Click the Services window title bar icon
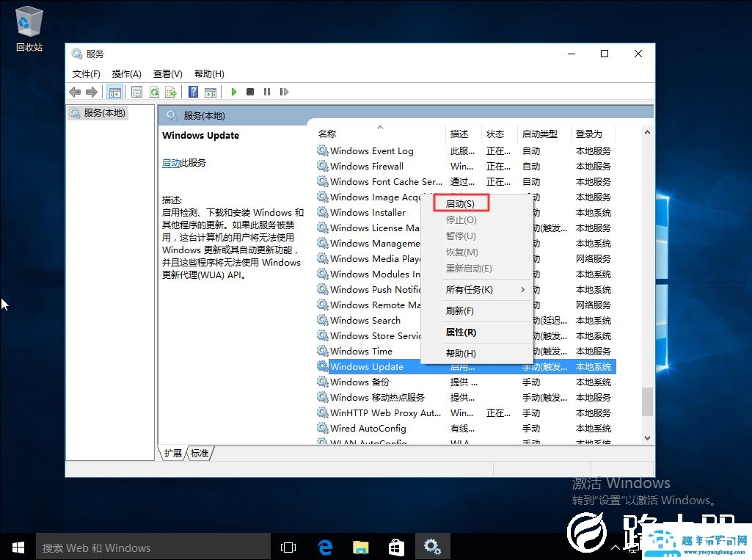 (77, 54)
